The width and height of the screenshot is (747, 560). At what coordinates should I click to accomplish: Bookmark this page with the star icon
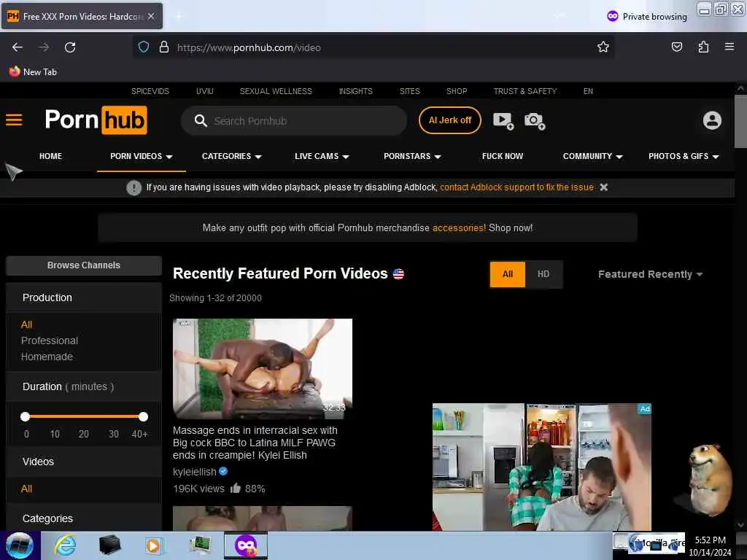point(603,47)
